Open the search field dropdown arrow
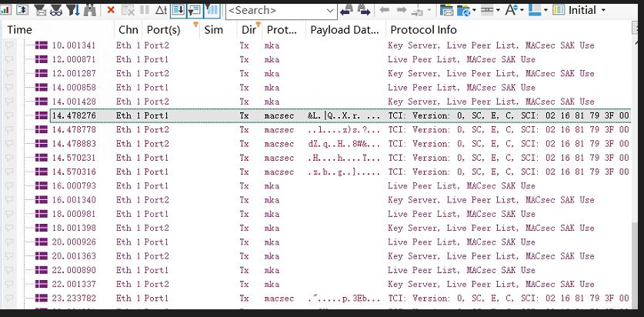This screenshot has height=317, width=644. click(331, 10)
